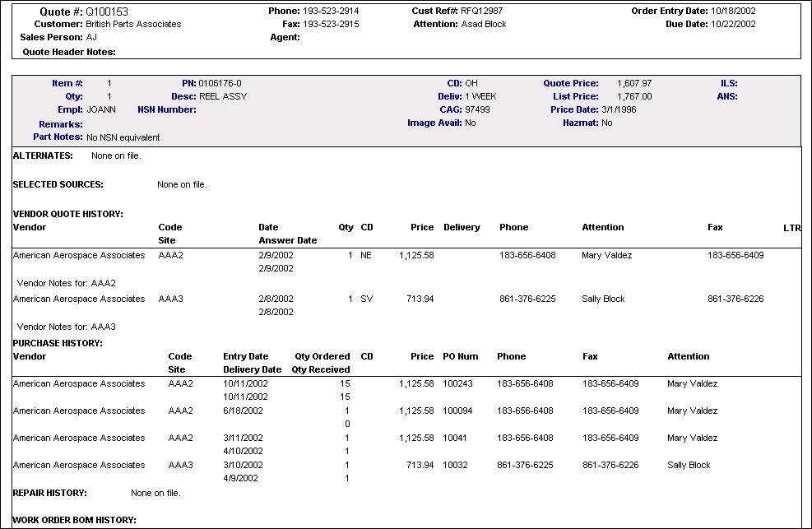Click the WORK ORDER BOM HISTORY heading
Screen dimensions: 812x529
73,520
